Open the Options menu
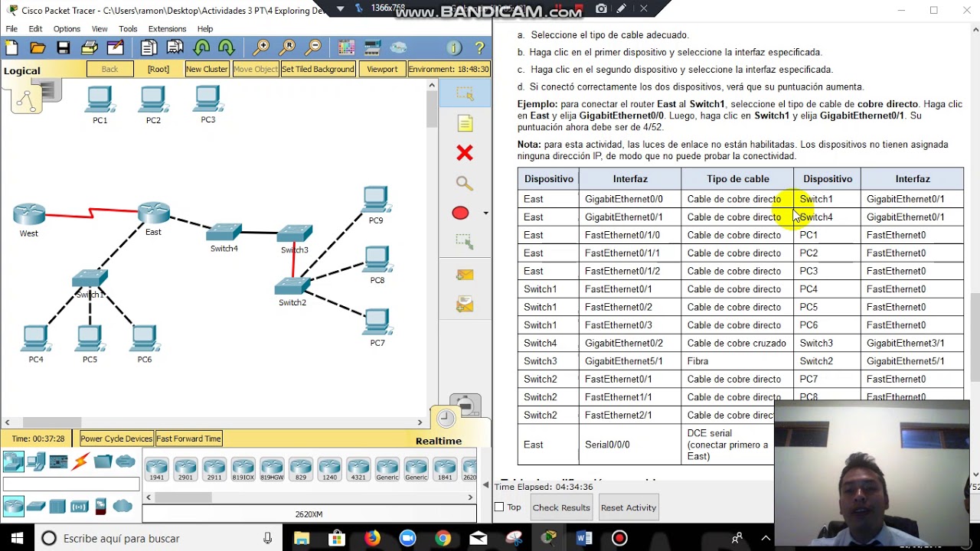Screen dimensions: 980x551 [x=67, y=29]
